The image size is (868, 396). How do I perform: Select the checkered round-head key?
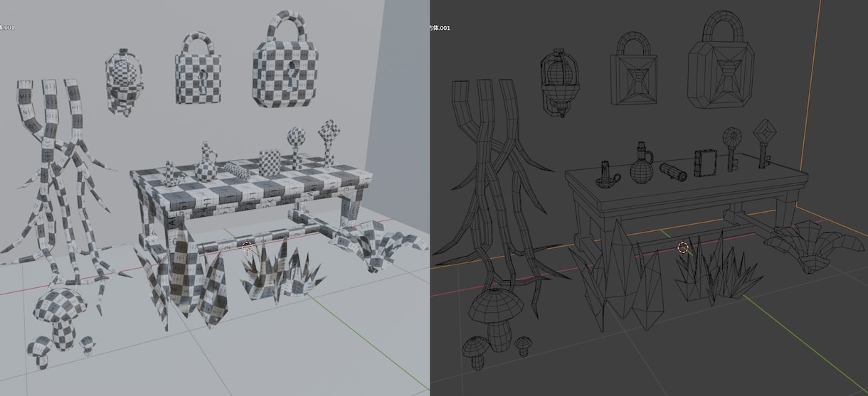pyautogui.click(x=297, y=147)
